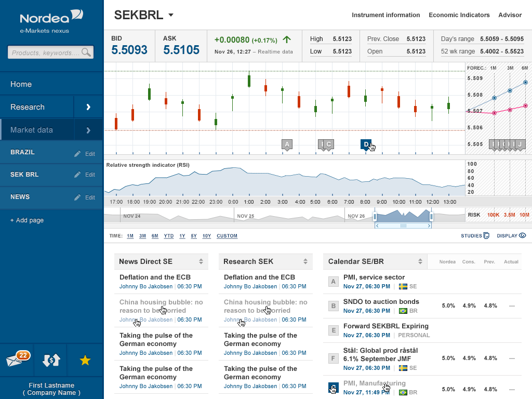Click pencil edit icon for NEWS page
The image size is (532, 399).
(x=77, y=197)
